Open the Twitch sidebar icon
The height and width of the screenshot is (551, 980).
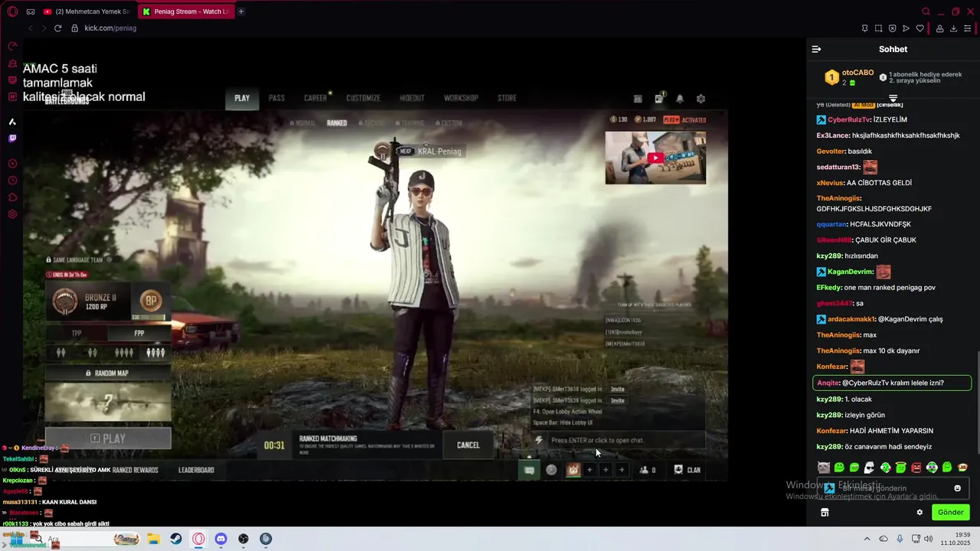pos(12,139)
